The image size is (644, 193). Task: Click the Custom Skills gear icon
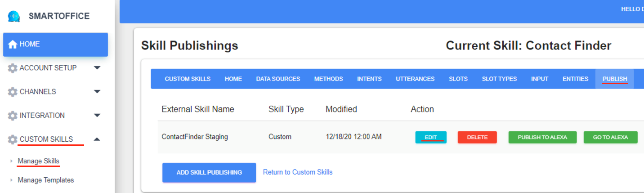13,139
